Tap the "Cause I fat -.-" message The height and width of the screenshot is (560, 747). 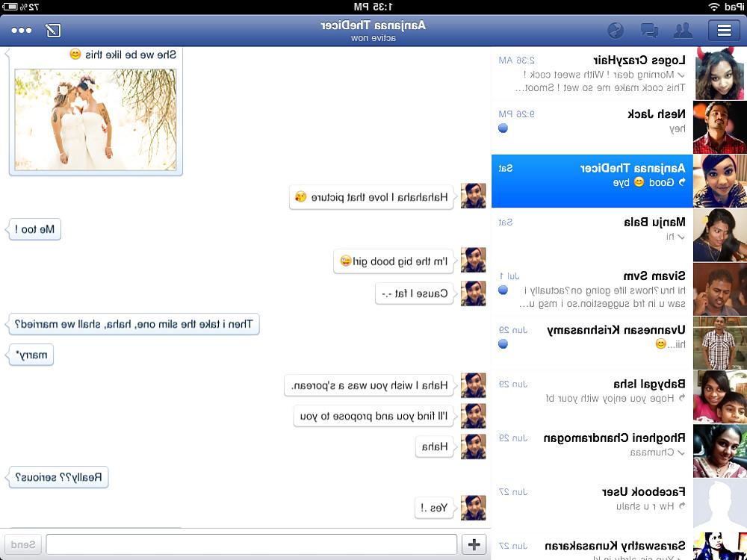[415, 293]
